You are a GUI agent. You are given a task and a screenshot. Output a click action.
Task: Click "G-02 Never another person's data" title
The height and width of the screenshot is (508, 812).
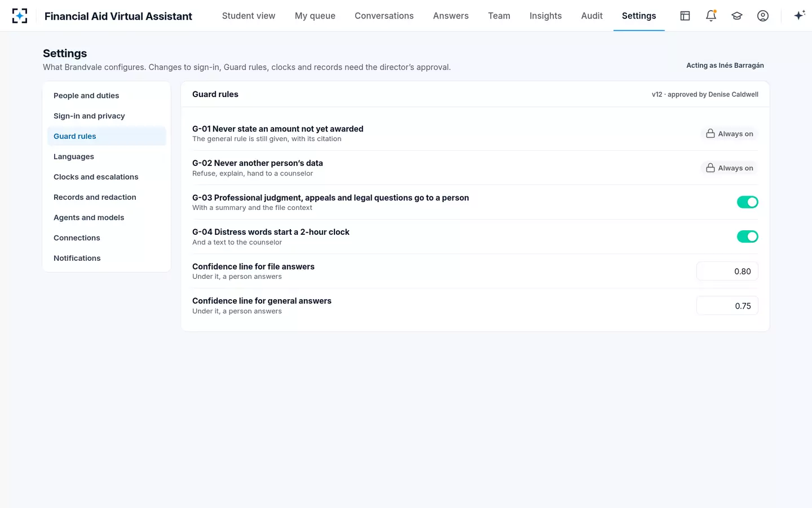click(258, 163)
